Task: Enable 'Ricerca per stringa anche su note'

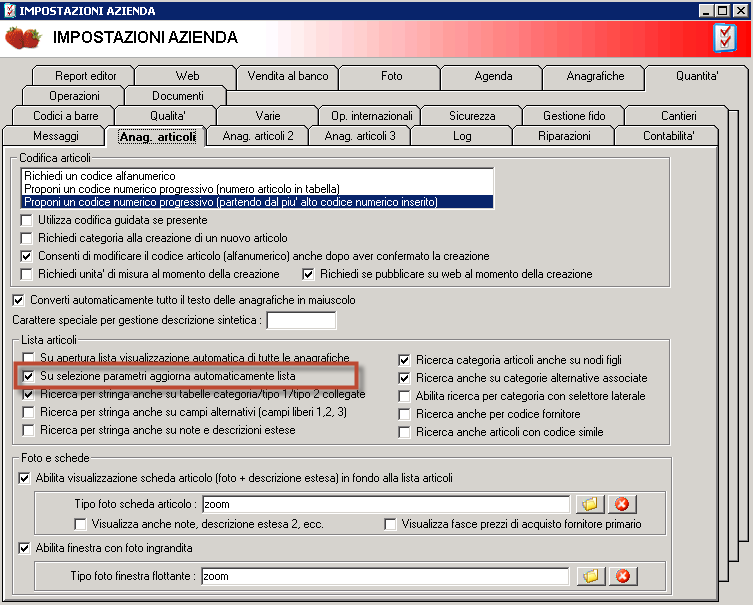Action: [x=29, y=430]
